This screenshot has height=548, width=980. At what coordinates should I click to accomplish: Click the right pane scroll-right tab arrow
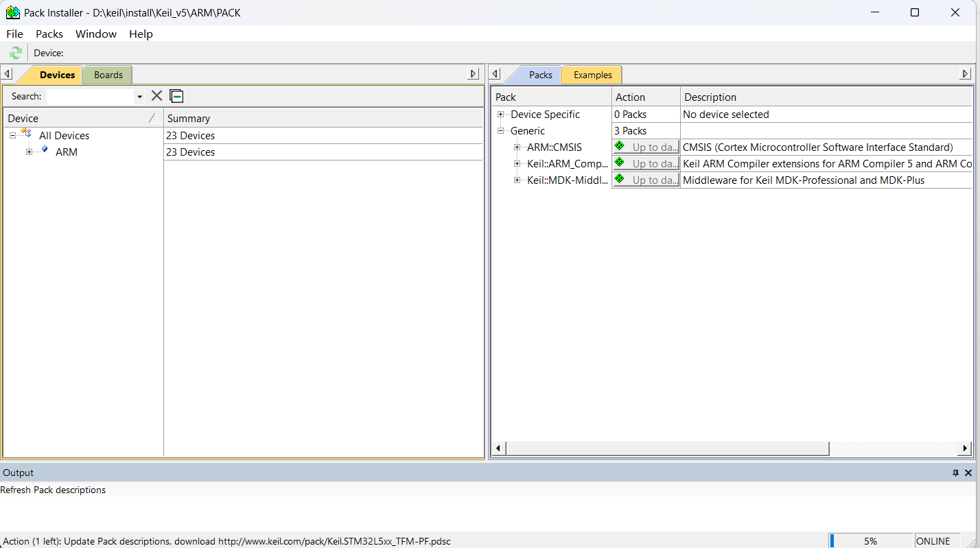tap(966, 74)
